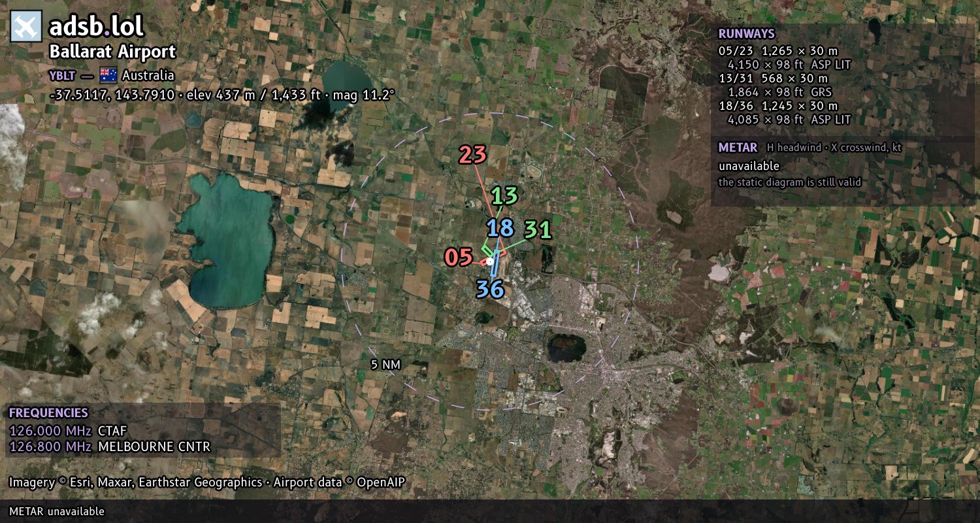Click the 126.800 MHz MELBOURNE CNTR frequency
This screenshot has width=980, height=523.
pos(110,447)
